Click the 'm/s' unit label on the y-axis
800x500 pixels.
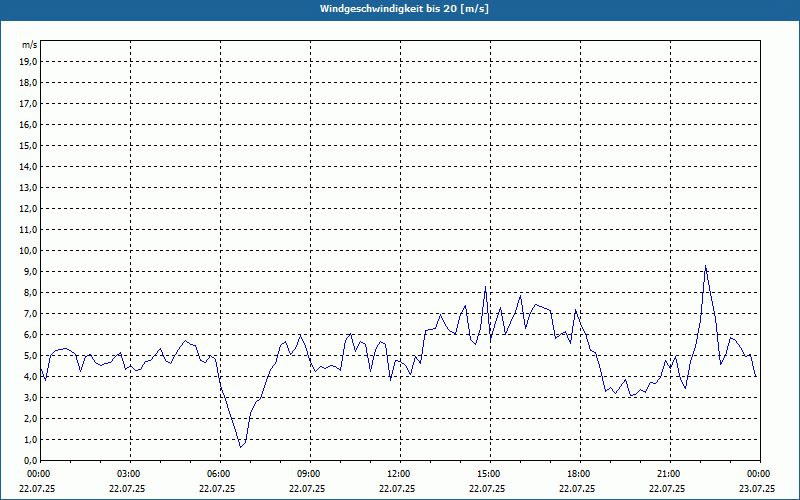tap(29, 45)
